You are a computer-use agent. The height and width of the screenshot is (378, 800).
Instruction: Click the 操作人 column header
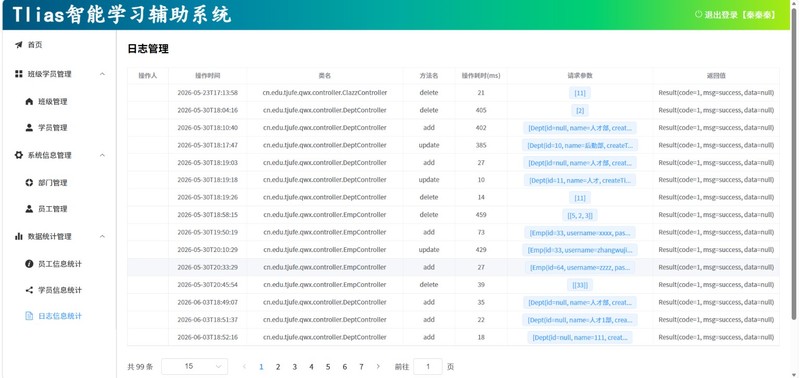148,75
